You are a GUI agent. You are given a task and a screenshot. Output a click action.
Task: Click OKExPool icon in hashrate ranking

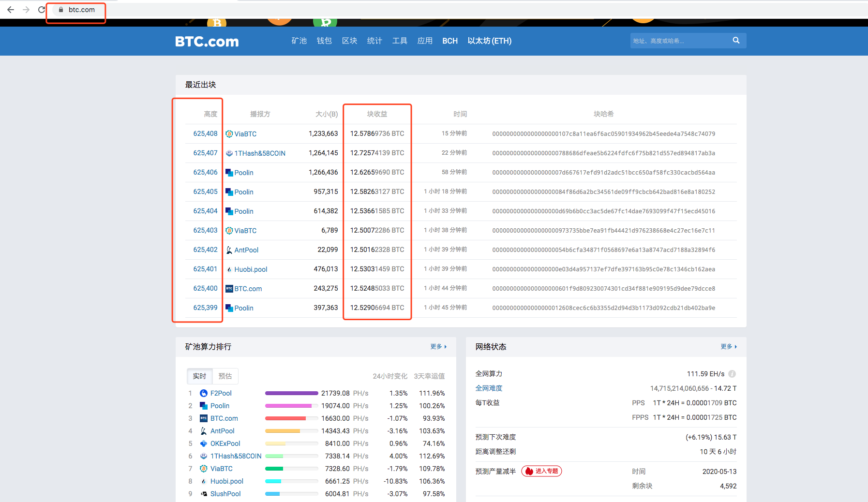204,443
